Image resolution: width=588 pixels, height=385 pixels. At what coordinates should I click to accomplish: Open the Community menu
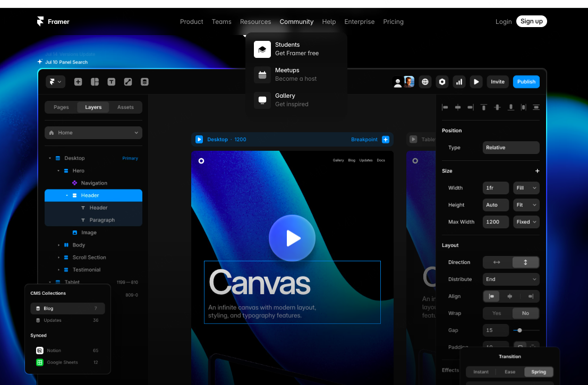coord(296,22)
